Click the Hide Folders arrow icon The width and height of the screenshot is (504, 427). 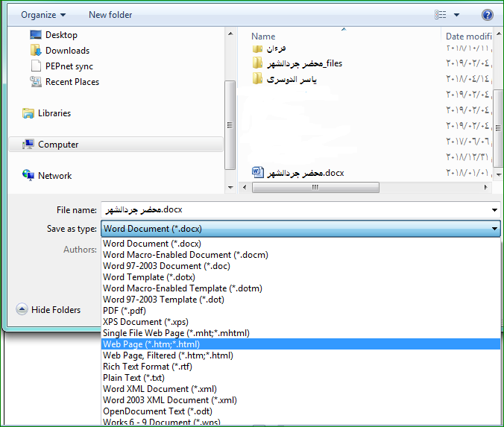pyautogui.click(x=22, y=309)
